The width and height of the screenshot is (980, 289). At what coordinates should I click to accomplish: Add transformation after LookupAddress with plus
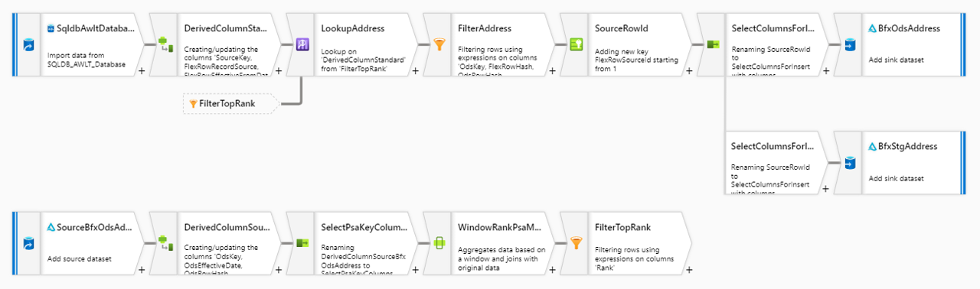point(415,71)
